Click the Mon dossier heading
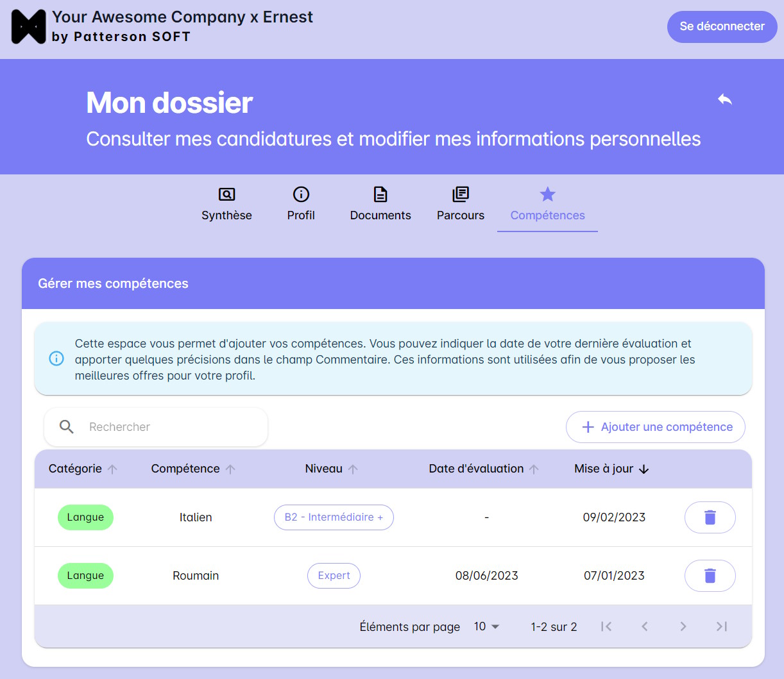 tap(169, 103)
